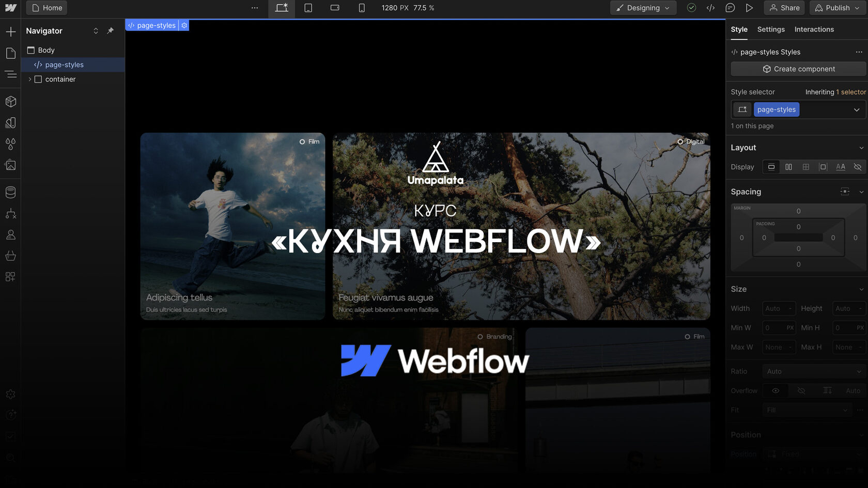Open the CMS database icon

[x=10, y=192]
